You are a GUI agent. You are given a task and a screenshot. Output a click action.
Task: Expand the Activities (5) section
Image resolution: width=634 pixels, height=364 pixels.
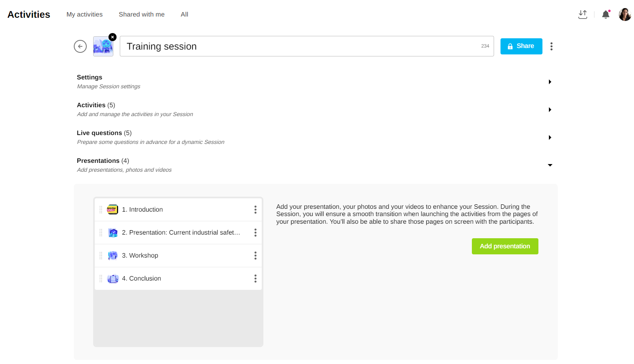click(x=550, y=110)
